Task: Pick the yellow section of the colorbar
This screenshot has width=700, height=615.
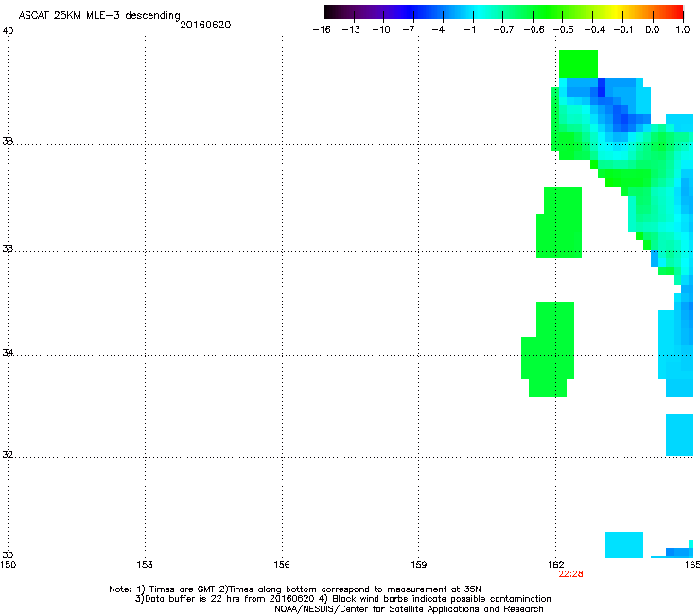Action: (616, 11)
